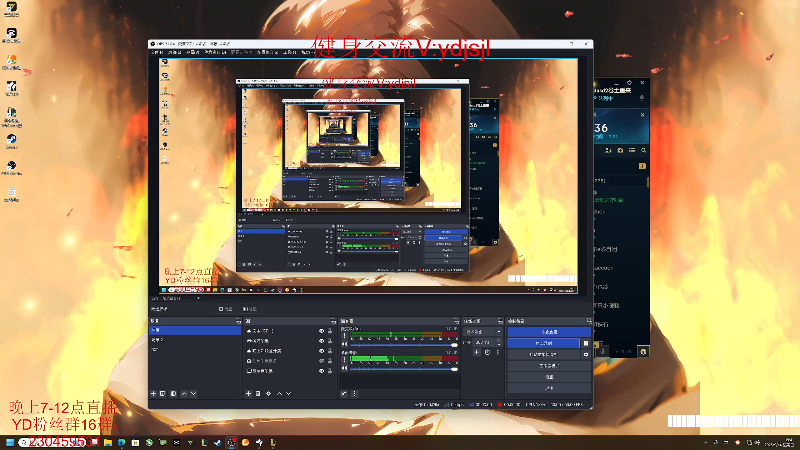Open friends list view options in League client

[632, 151]
